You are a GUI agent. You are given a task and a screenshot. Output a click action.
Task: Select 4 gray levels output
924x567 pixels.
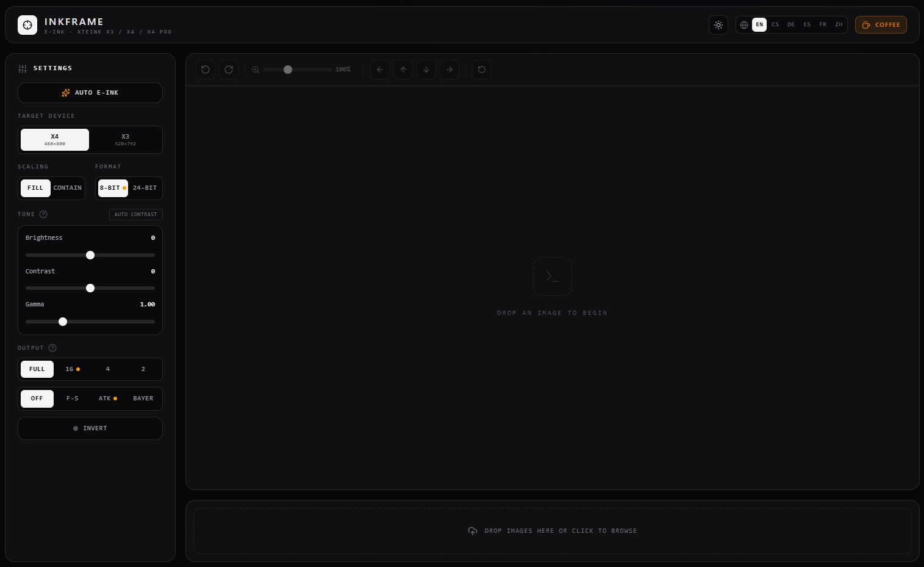coord(108,369)
